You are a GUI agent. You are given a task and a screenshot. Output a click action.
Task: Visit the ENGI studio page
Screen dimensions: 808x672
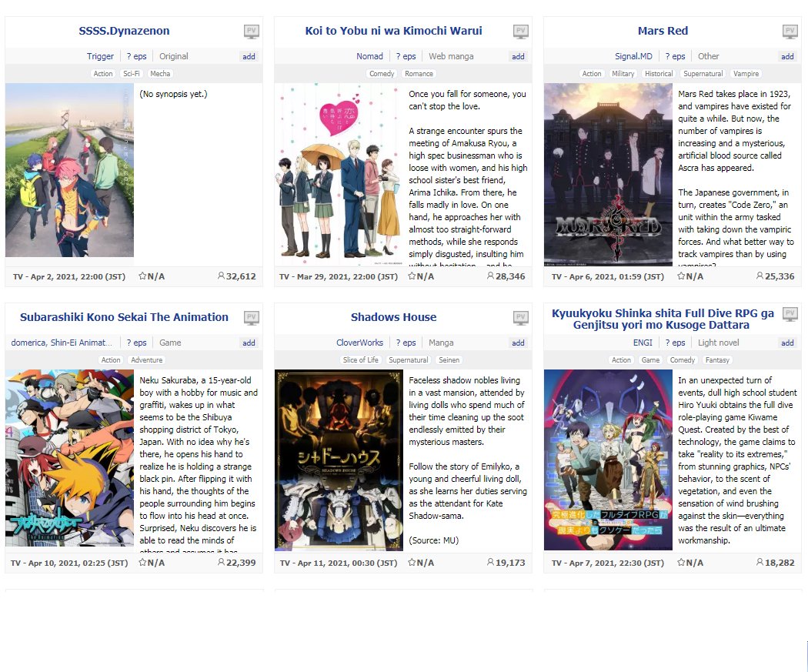pos(643,343)
